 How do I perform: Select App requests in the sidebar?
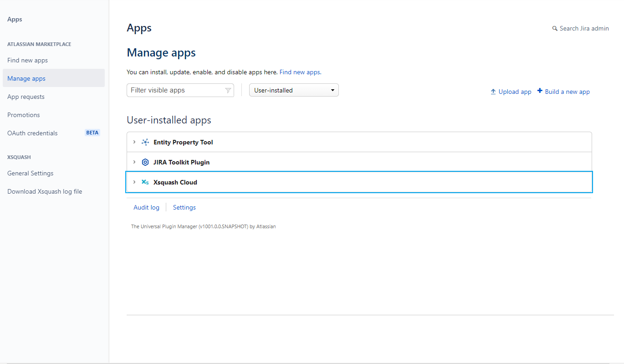(x=26, y=96)
